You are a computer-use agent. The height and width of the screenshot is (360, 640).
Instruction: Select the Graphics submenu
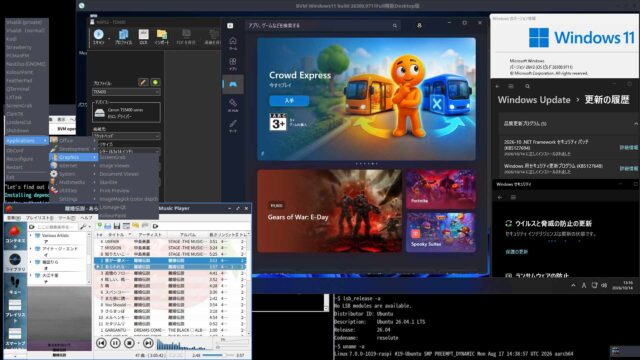pos(74,157)
